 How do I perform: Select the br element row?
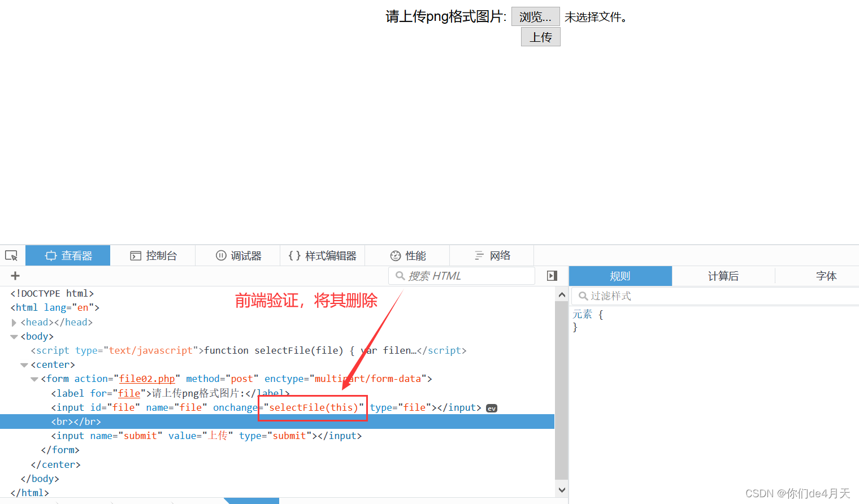pos(277,422)
